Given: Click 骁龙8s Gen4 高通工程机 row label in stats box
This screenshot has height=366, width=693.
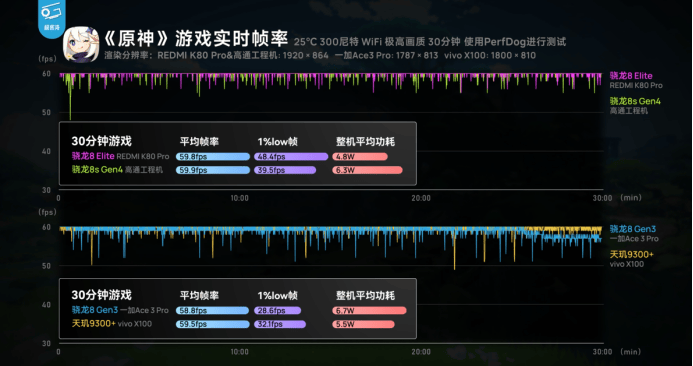Looking at the screenshot, I should [117, 169].
